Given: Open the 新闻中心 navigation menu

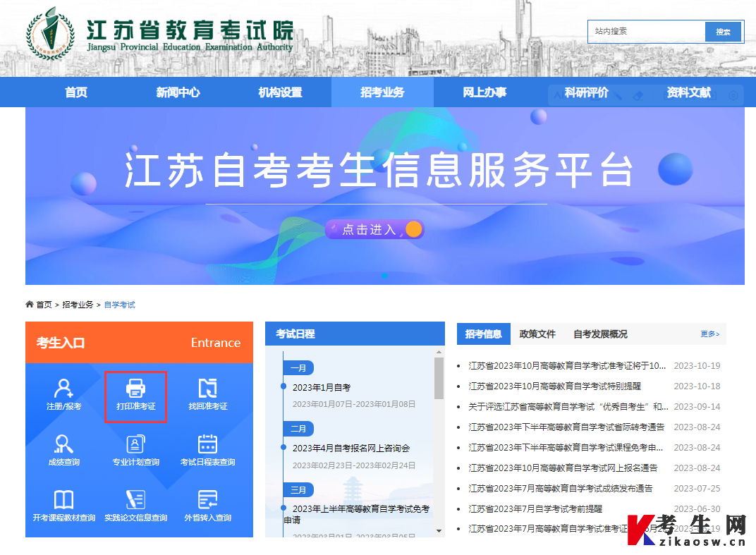Looking at the screenshot, I should point(178,92).
